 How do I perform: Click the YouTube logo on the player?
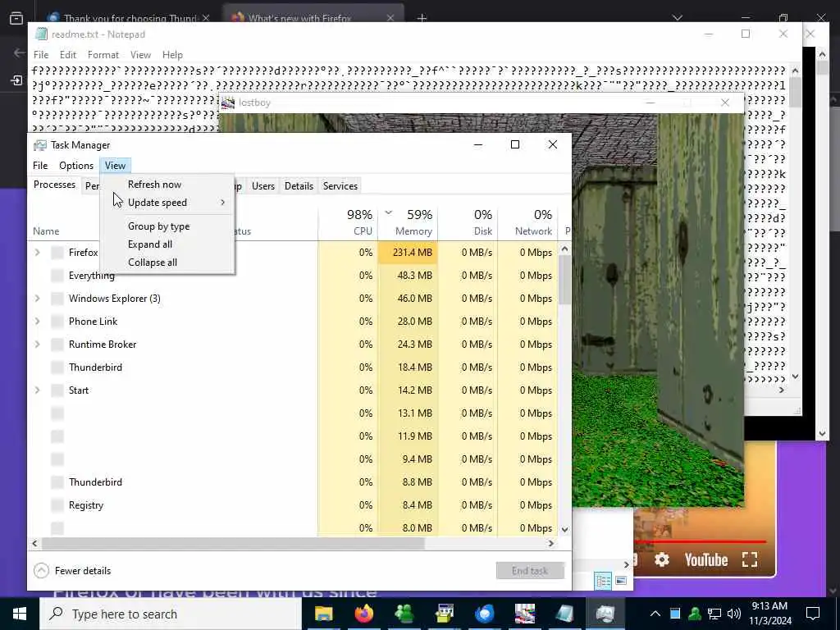click(706, 559)
